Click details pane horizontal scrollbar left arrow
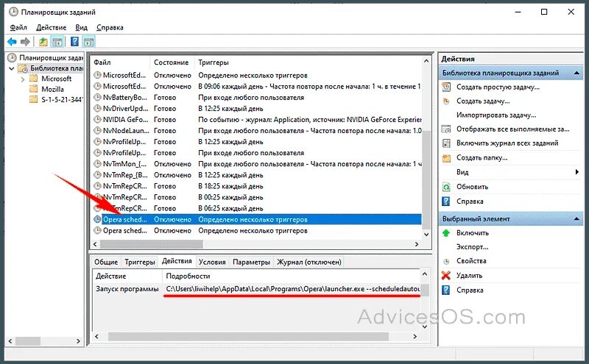This screenshot has height=364, width=589. [97, 337]
